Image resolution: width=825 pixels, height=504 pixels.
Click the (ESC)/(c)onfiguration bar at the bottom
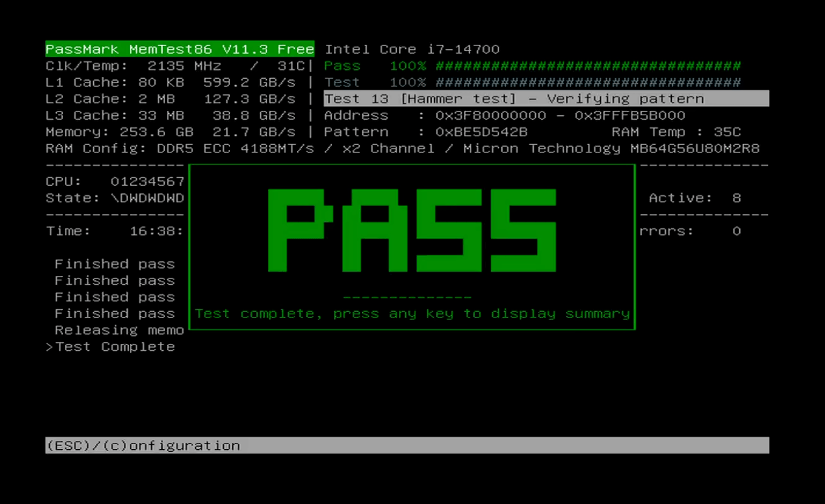(x=407, y=445)
